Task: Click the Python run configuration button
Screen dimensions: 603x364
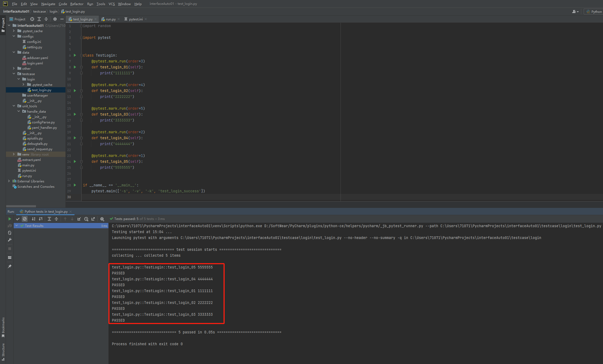Action: pos(594,12)
